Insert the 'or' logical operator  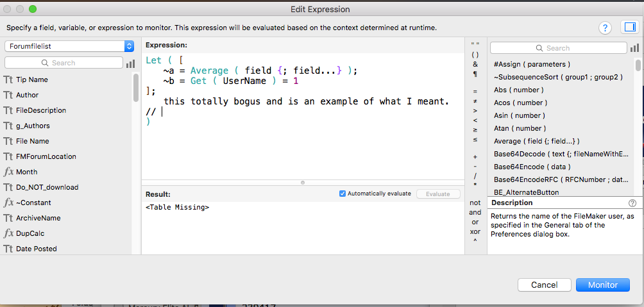click(475, 222)
